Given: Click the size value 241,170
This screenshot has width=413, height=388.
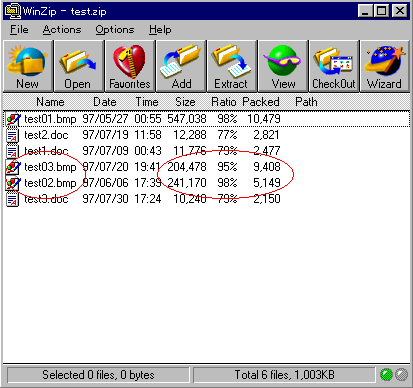Looking at the screenshot, I should point(187,183).
